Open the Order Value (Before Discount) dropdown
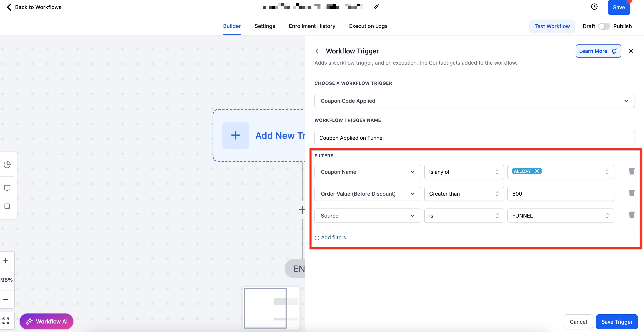644x332 pixels. point(367,194)
